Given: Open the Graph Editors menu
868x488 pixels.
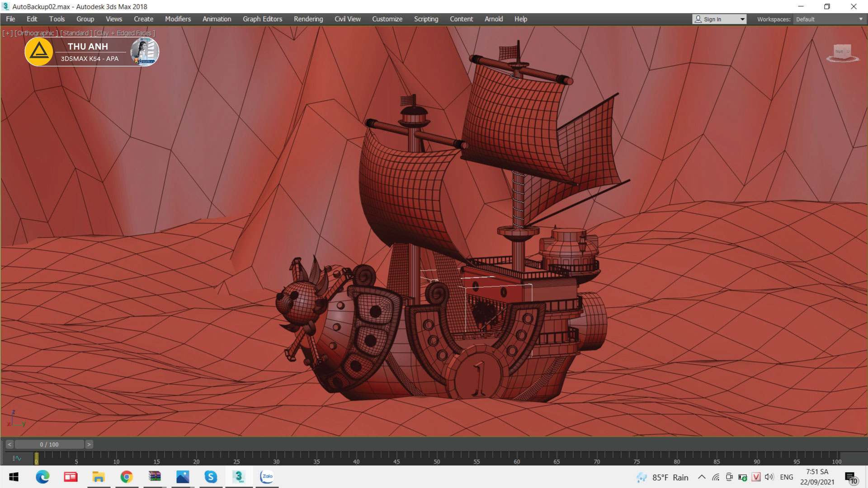Looking at the screenshot, I should pos(262,19).
